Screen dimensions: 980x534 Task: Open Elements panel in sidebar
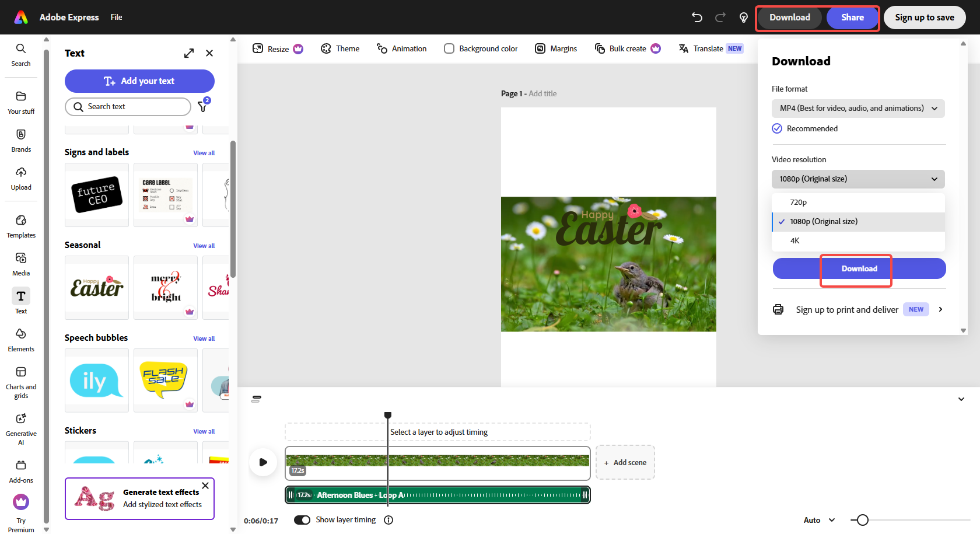pos(21,340)
